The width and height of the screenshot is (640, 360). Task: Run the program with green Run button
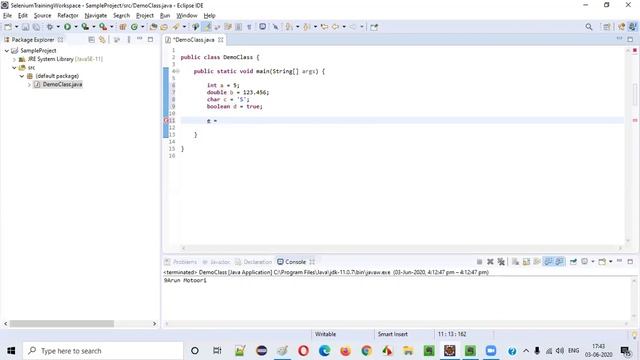coord(67,27)
